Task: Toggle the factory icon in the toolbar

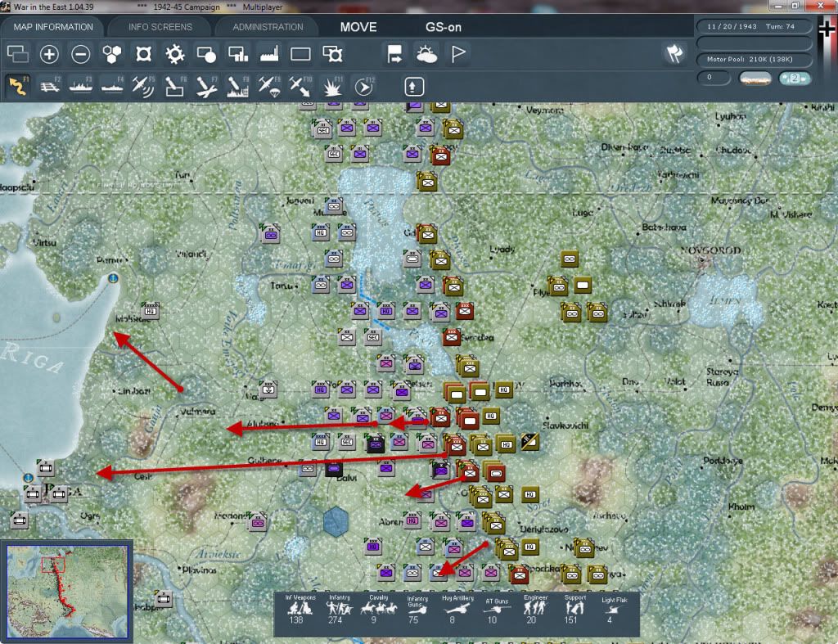Action: 269,54
